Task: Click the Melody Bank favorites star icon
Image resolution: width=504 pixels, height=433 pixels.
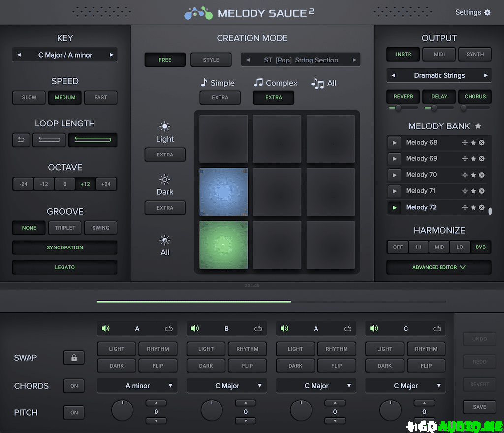Action: (478, 126)
